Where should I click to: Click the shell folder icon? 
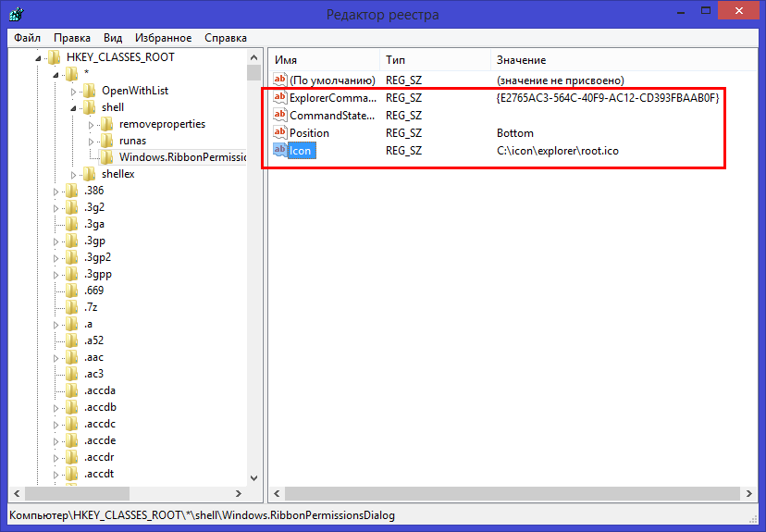point(90,107)
